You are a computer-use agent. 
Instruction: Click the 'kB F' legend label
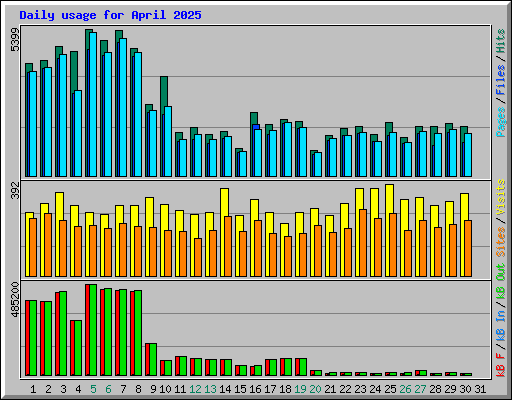point(500,364)
